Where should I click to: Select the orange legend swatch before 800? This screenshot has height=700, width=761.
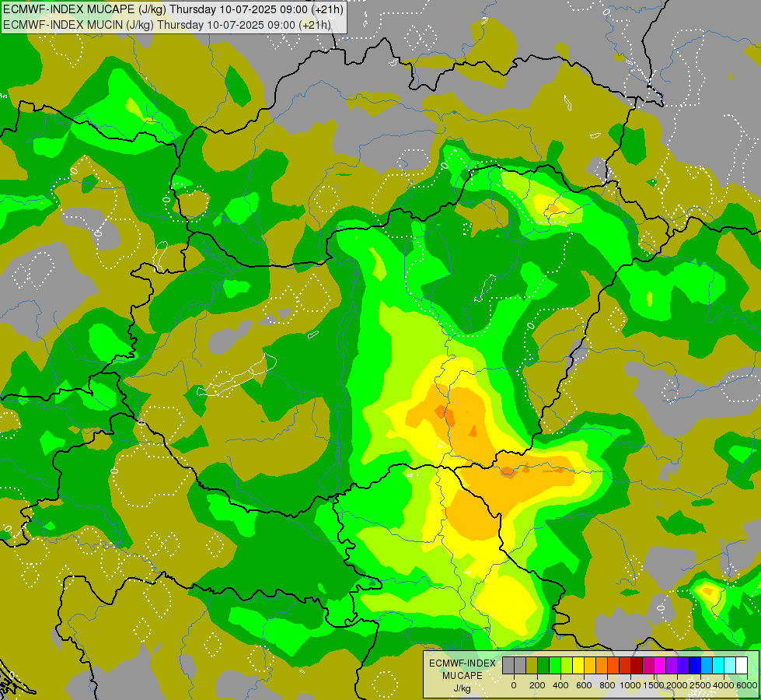pos(602,665)
